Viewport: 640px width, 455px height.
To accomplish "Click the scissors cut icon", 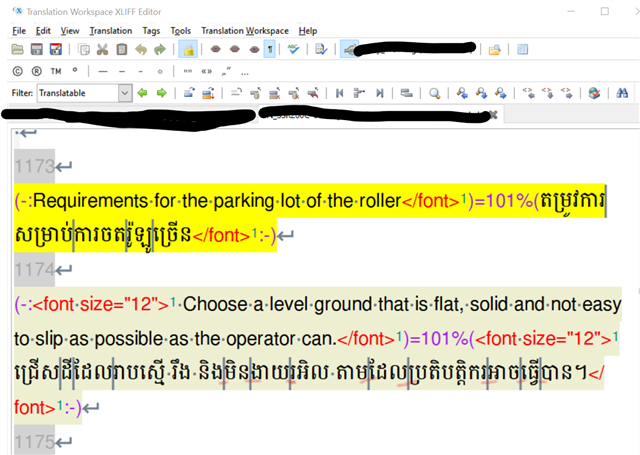I will [102, 49].
